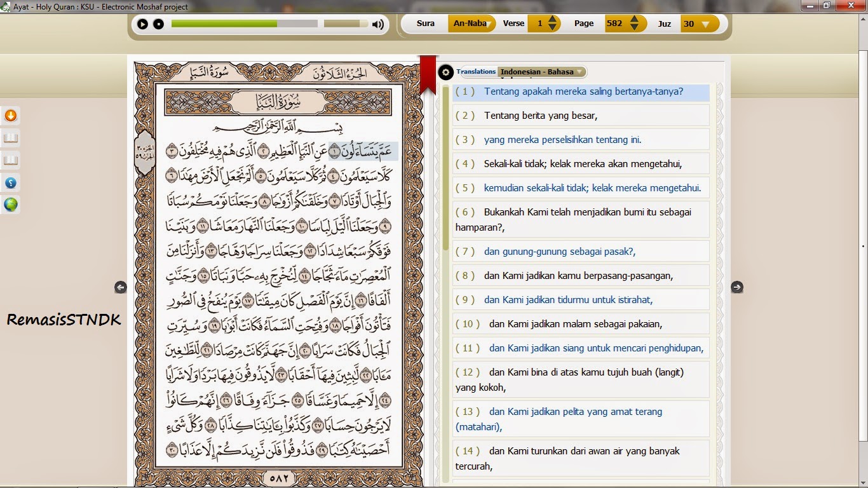868x488 pixels.
Task: Select verse 2 "Tentang berita yang besar"
Action: point(581,116)
